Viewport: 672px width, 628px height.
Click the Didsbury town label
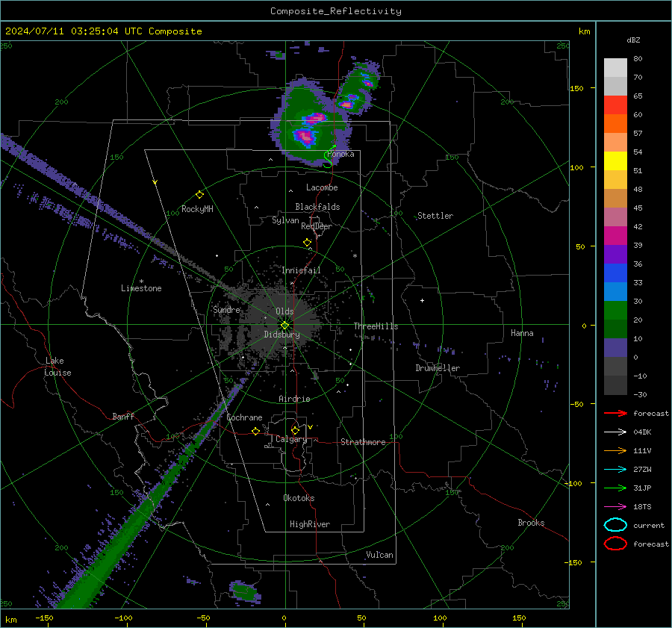[281, 335]
